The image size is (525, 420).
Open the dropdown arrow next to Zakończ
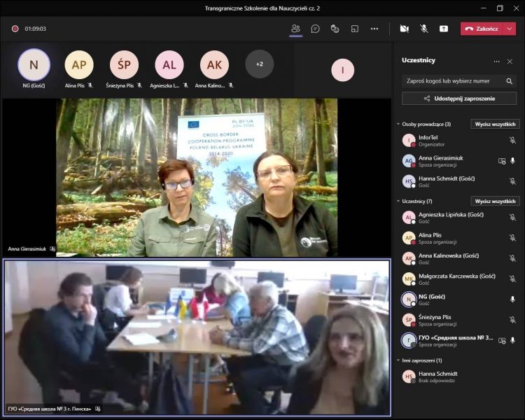[x=510, y=29]
